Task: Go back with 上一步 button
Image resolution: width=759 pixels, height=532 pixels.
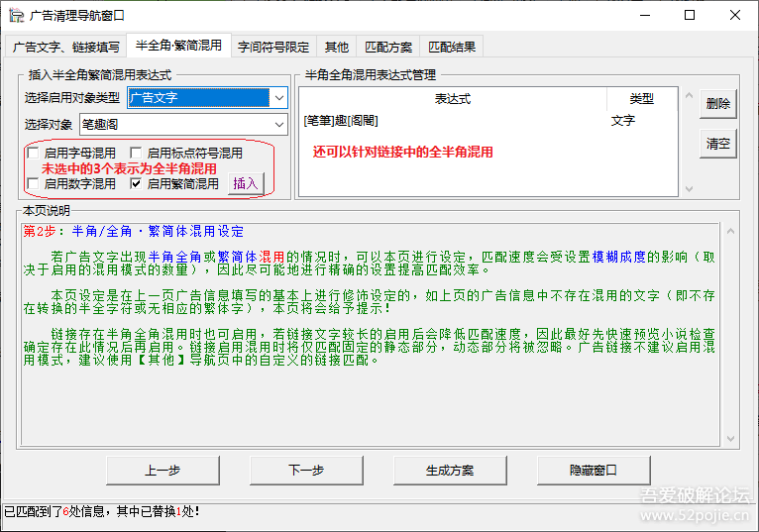Action: tap(163, 470)
